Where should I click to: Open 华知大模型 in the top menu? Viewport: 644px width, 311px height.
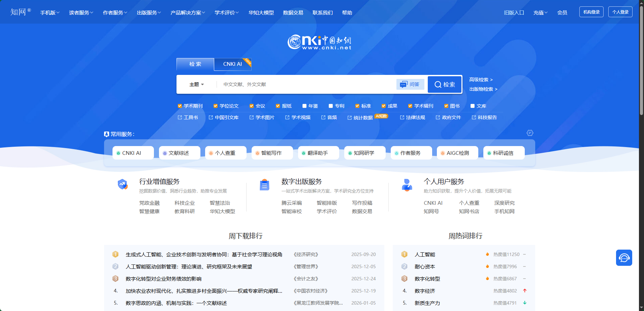click(261, 12)
